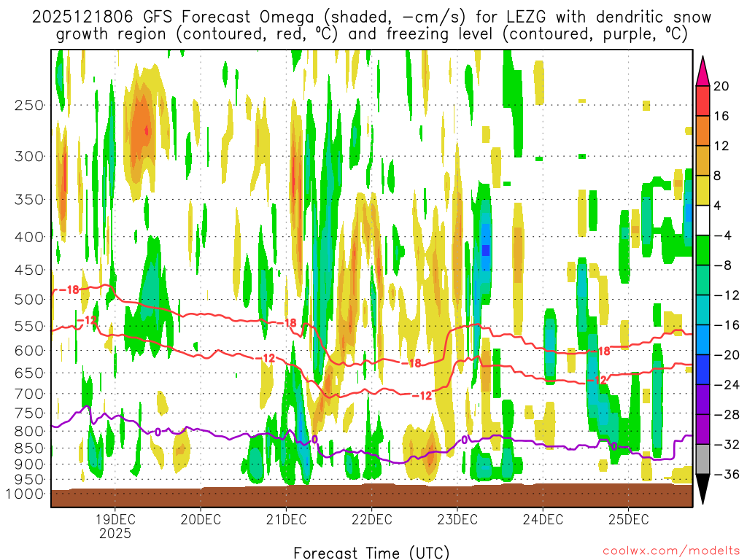Pick the gray -36 to -32 colorbar segment

703,459
